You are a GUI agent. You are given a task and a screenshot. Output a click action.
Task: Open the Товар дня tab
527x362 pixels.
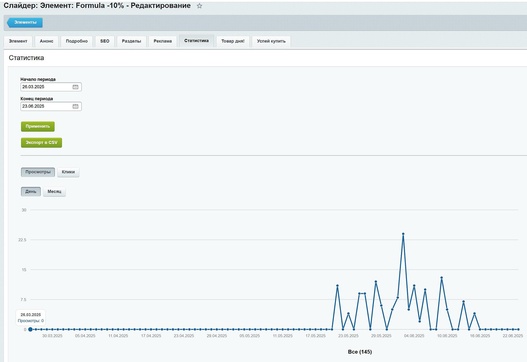coord(233,41)
